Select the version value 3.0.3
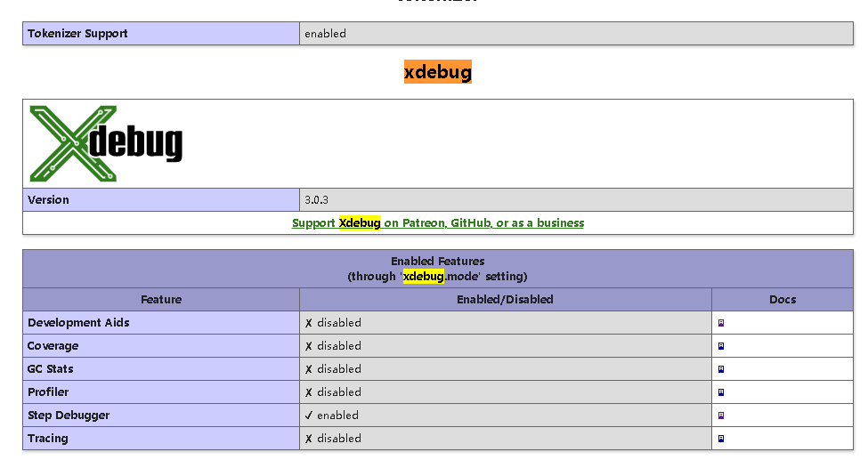Screen dimensions: 868x460 (316, 200)
